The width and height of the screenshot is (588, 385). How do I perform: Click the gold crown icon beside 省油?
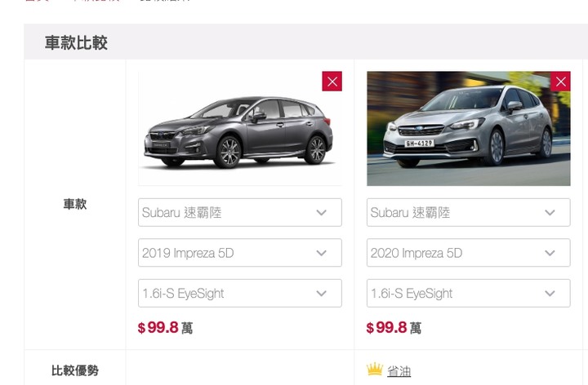point(375,370)
